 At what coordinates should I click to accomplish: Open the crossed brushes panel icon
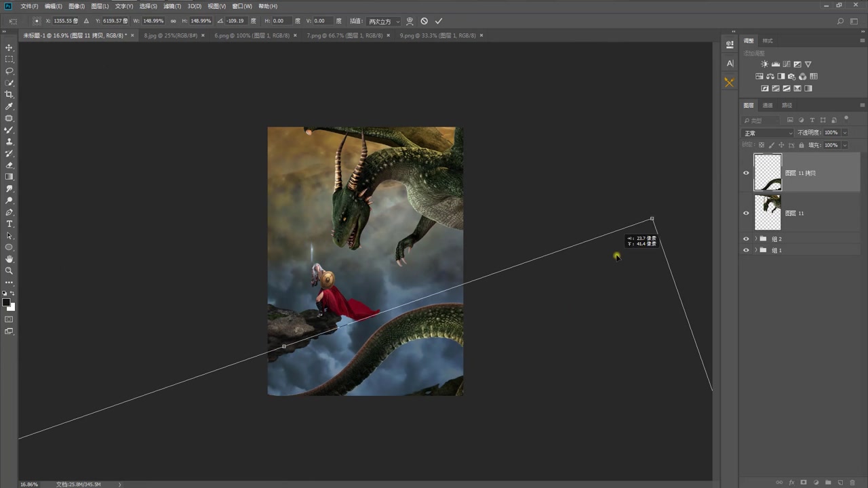[x=730, y=82]
